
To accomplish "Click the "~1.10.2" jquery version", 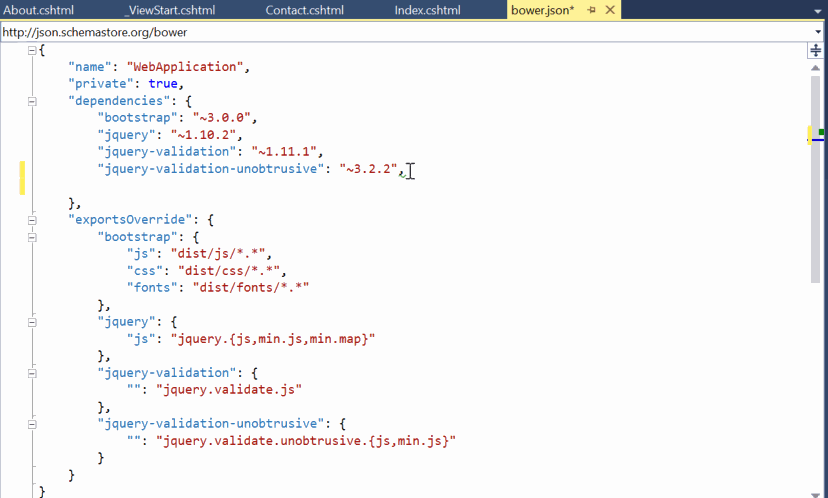I will click(x=203, y=135).
